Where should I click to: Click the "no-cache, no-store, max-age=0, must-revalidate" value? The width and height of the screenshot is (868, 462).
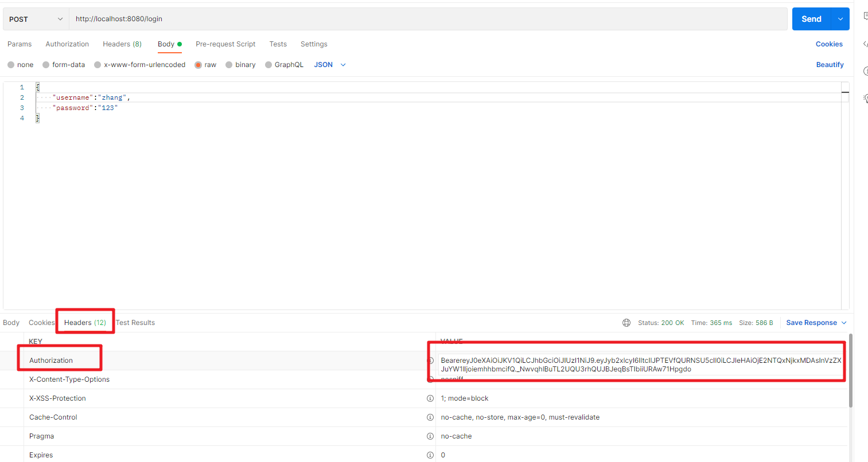pyautogui.click(x=520, y=417)
